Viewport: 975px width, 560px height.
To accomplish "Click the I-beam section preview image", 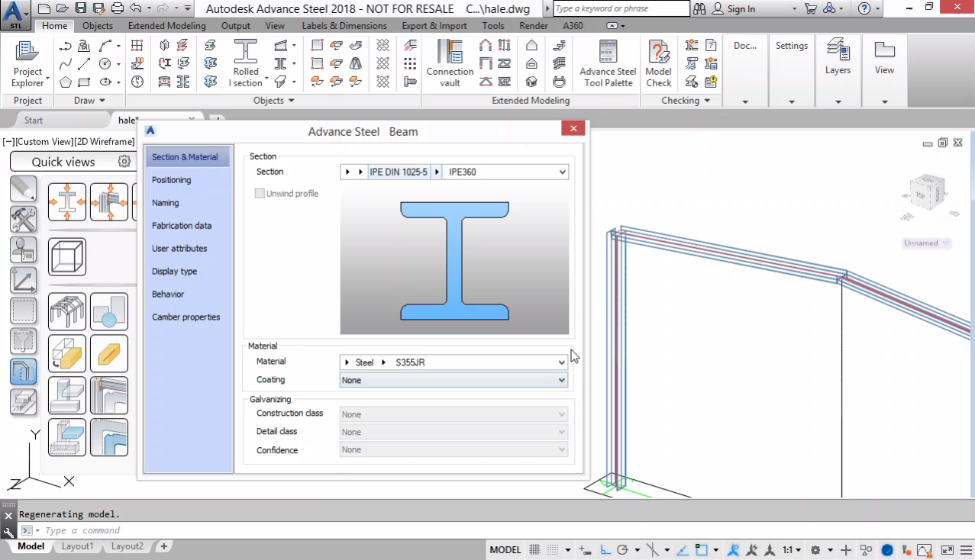I will tap(454, 259).
